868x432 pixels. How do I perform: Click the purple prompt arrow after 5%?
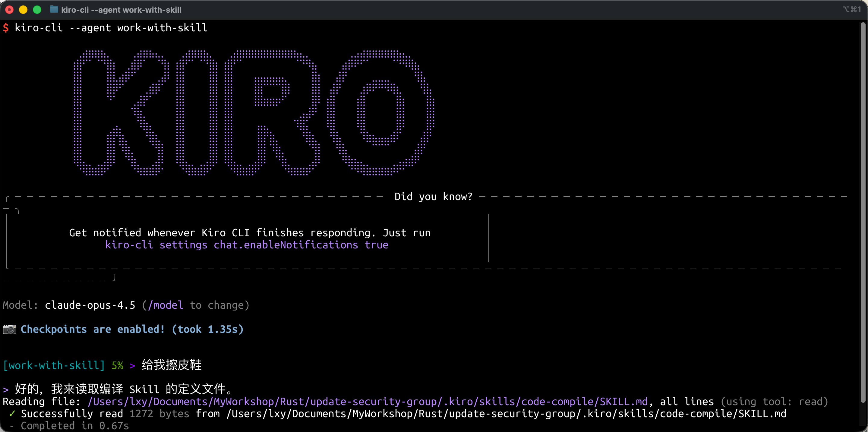[x=132, y=365]
